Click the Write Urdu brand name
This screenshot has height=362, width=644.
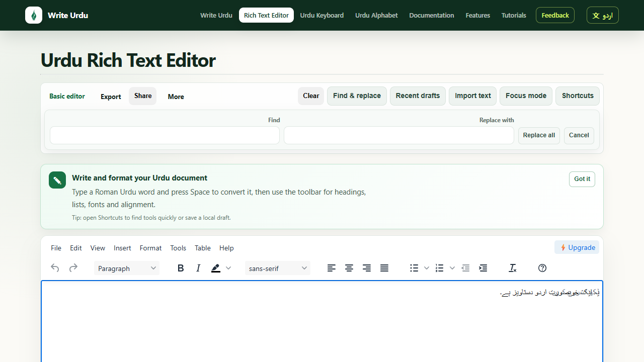(68, 15)
